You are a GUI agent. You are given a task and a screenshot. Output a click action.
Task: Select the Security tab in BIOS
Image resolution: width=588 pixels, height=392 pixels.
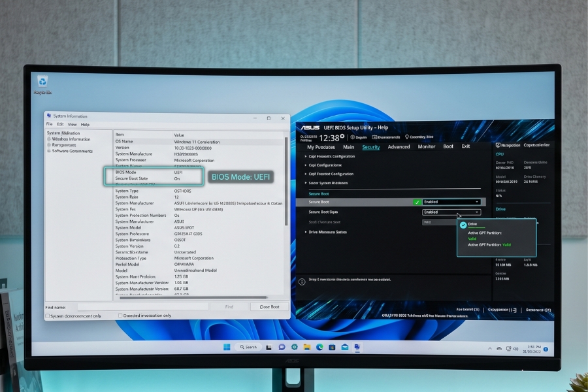coord(371,147)
